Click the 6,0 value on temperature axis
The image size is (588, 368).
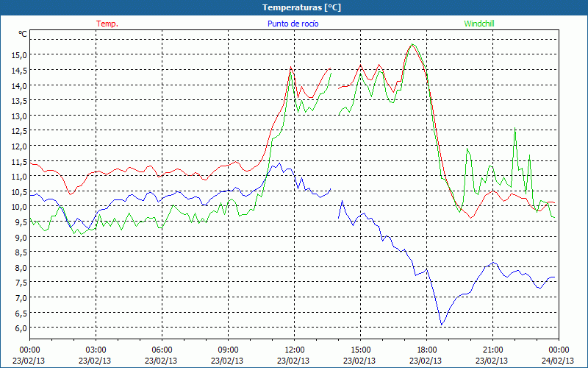(x=21, y=328)
